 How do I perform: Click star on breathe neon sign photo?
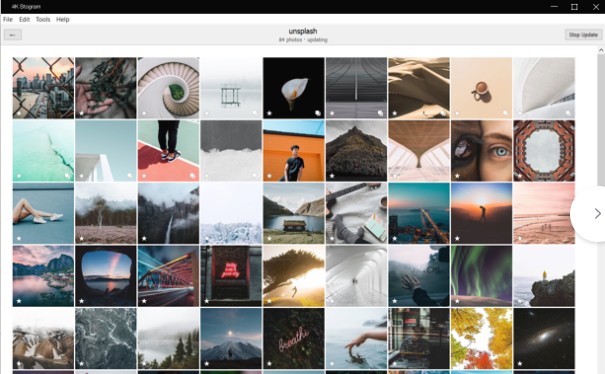(x=269, y=364)
